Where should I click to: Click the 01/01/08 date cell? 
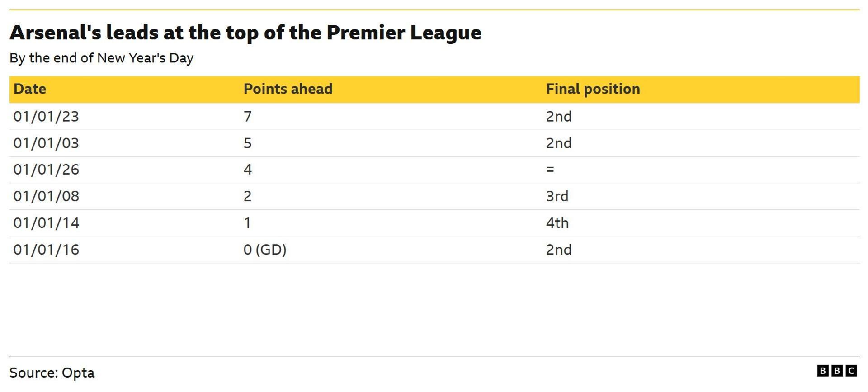46,196
